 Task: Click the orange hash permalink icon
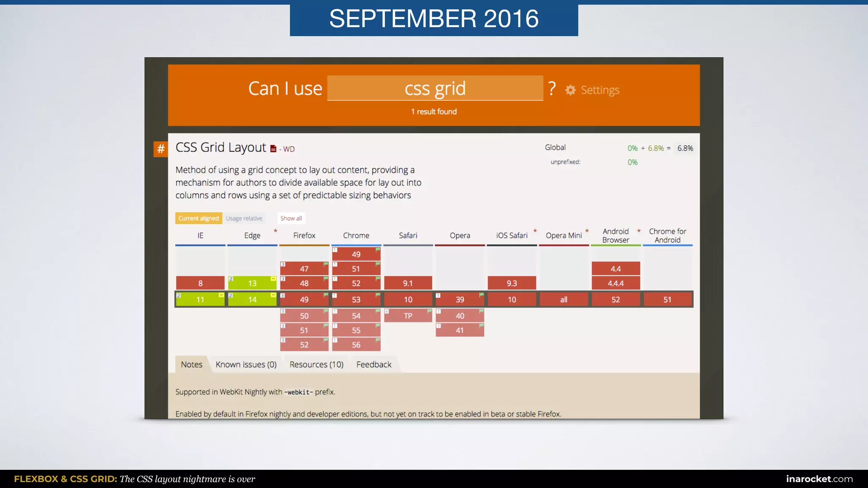[161, 149]
